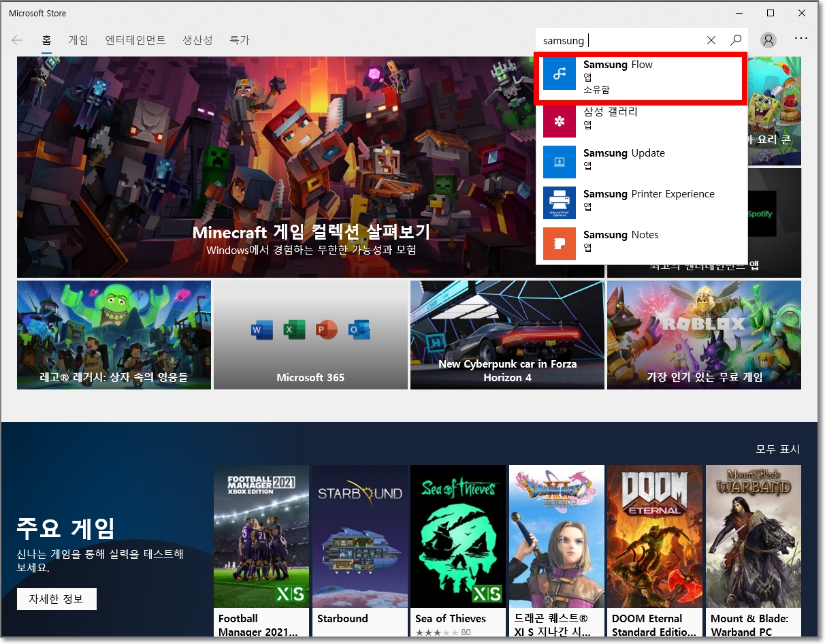Choose Samsung Notes suggestion text
Viewport: 825px width, 644px height.
621,235
